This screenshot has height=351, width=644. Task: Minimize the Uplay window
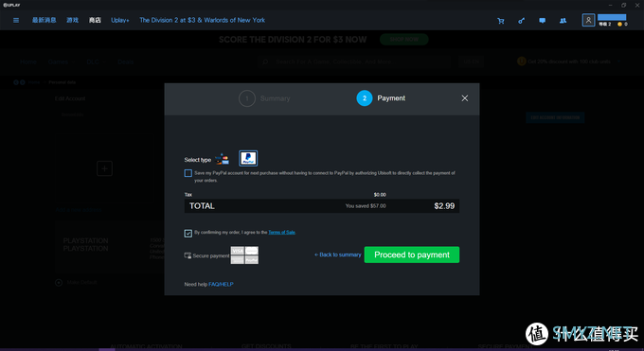[610, 6]
